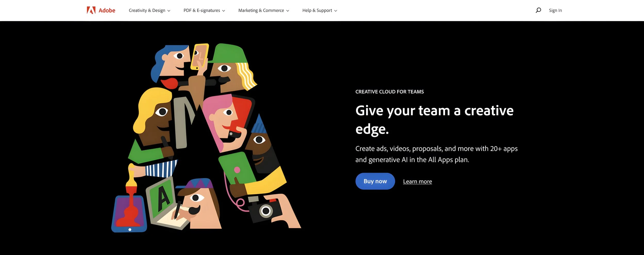Viewport: 644px width, 255px height.
Task: Open the Help & Support menu
Action: [320, 10]
